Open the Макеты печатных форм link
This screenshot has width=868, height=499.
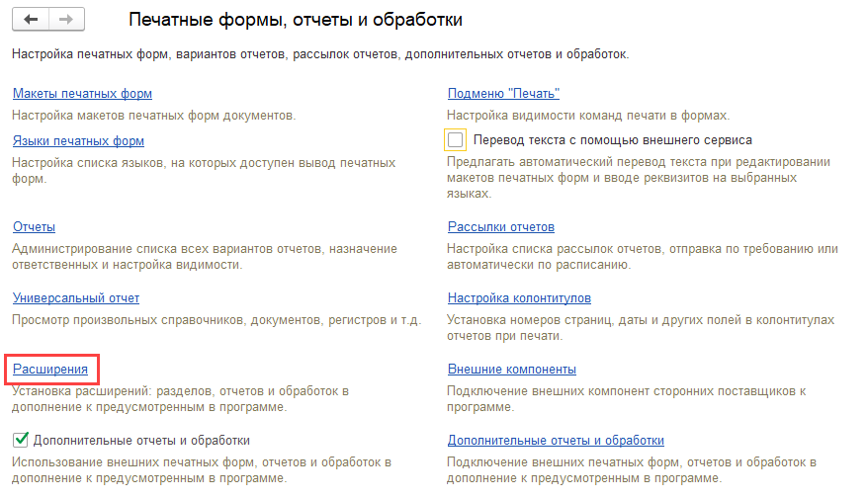click(82, 94)
